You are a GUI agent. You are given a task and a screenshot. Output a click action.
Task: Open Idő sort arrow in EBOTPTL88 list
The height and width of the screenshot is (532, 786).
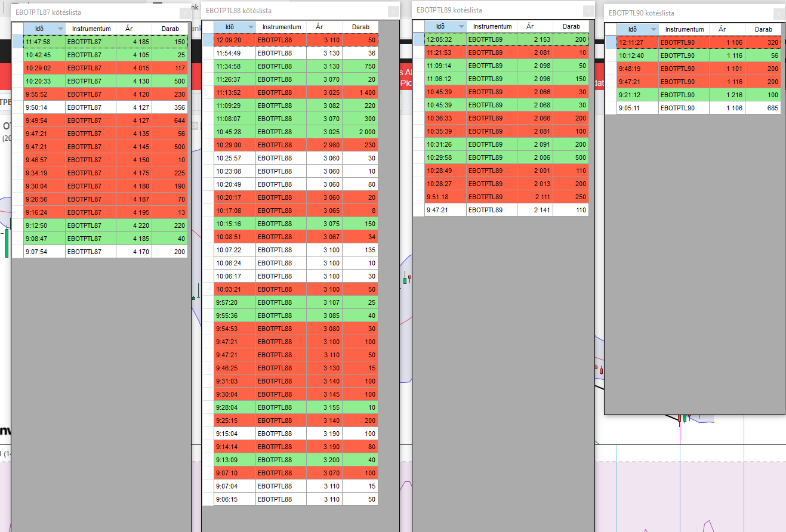(x=250, y=27)
